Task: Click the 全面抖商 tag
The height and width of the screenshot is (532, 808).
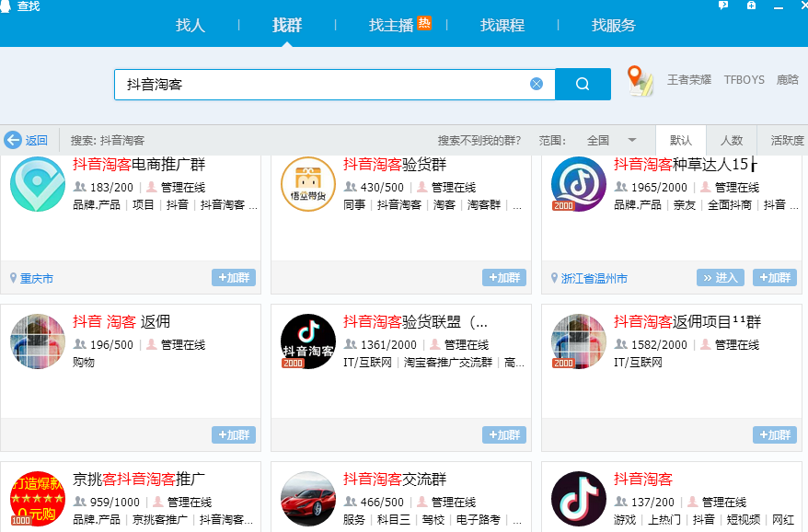Action: click(729, 204)
